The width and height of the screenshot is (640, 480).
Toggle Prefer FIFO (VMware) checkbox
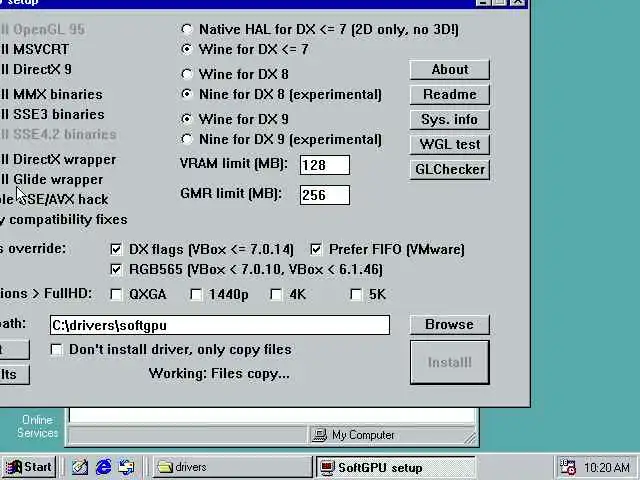tap(316, 249)
